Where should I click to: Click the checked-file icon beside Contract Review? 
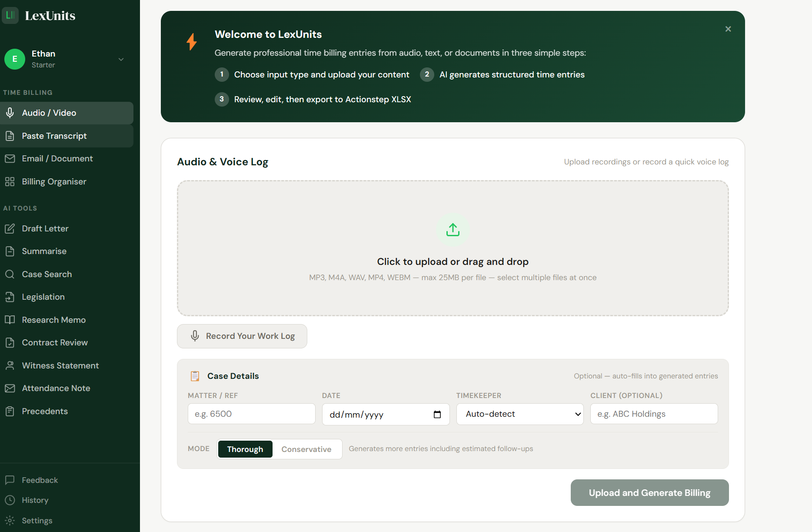tap(10, 343)
